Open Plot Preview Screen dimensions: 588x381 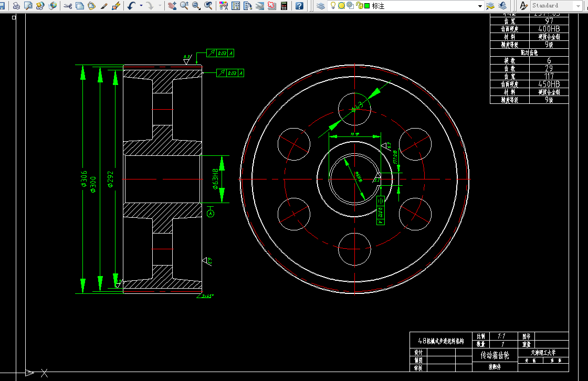pyautogui.click(x=28, y=6)
